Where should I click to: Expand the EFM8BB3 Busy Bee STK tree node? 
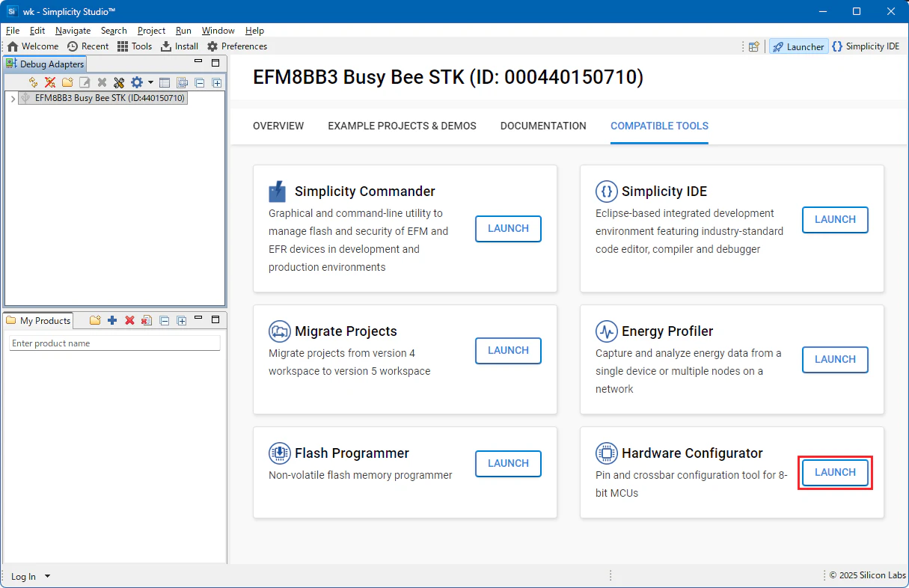(x=13, y=99)
